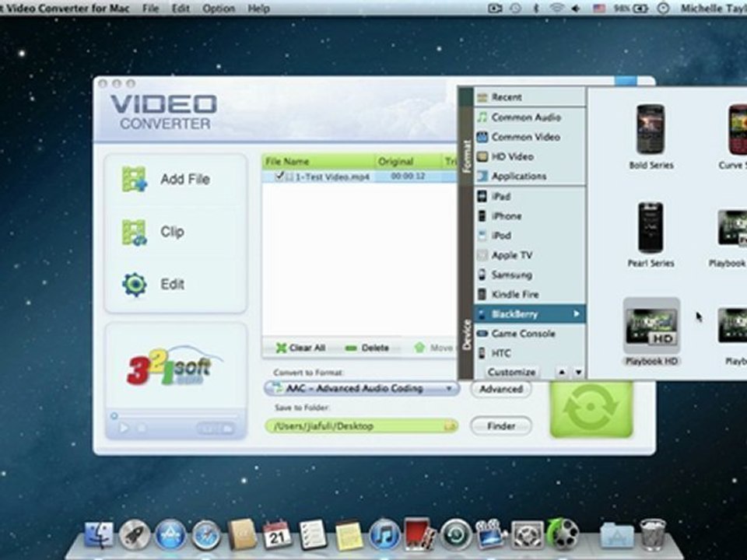747x560 pixels.
Task: Expand the BlackBerry submenu arrow
Action: tap(577, 313)
